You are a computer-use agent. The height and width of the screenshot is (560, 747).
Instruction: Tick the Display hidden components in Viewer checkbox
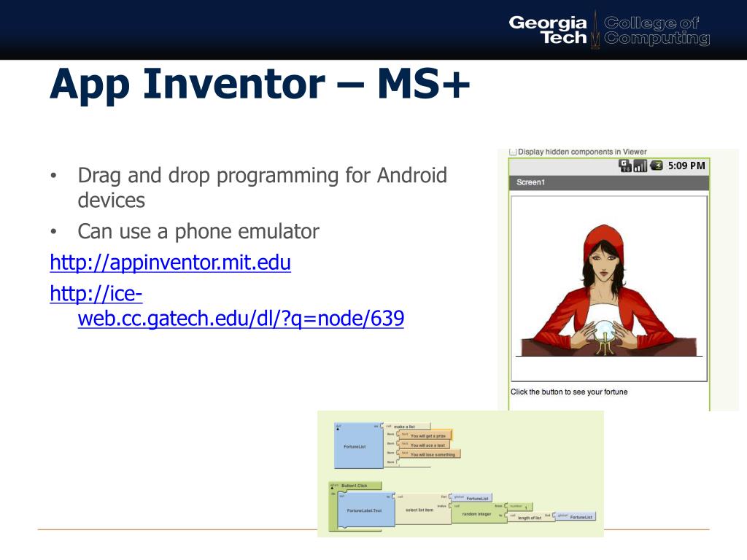point(513,152)
